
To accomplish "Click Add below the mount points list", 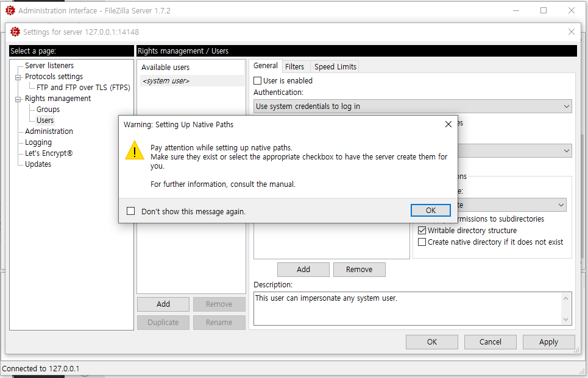I will [303, 270].
